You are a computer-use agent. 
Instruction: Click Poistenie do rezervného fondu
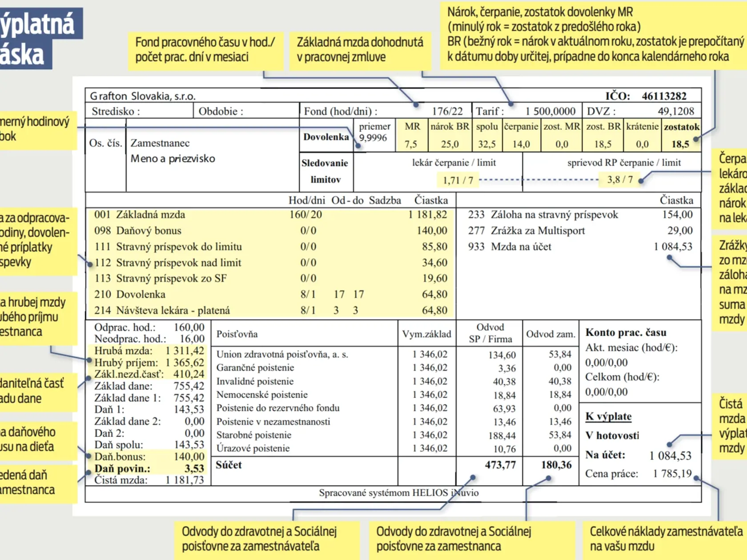(x=278, y=408)
